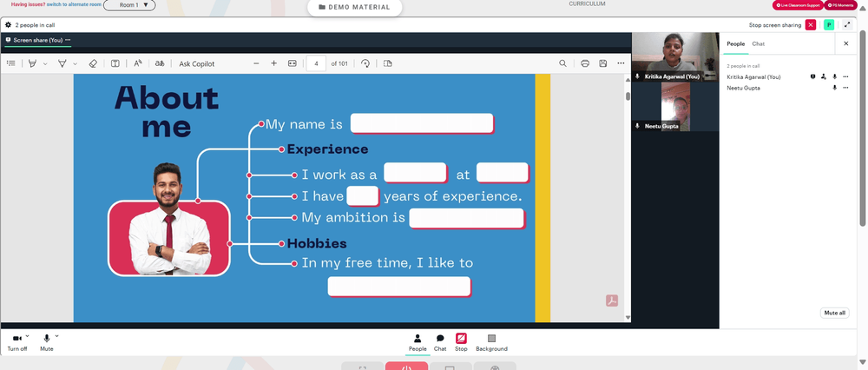The height and width of the screenshot is (370, 868).
Task: Click Neetu Gupta's video thumbnail
Action: pos(675,107)
